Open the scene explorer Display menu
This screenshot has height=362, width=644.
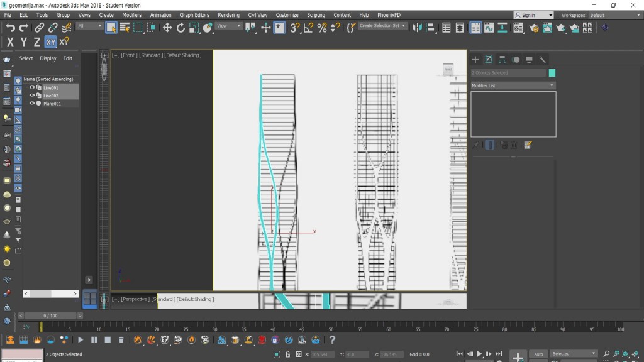[x=48, y=58]
